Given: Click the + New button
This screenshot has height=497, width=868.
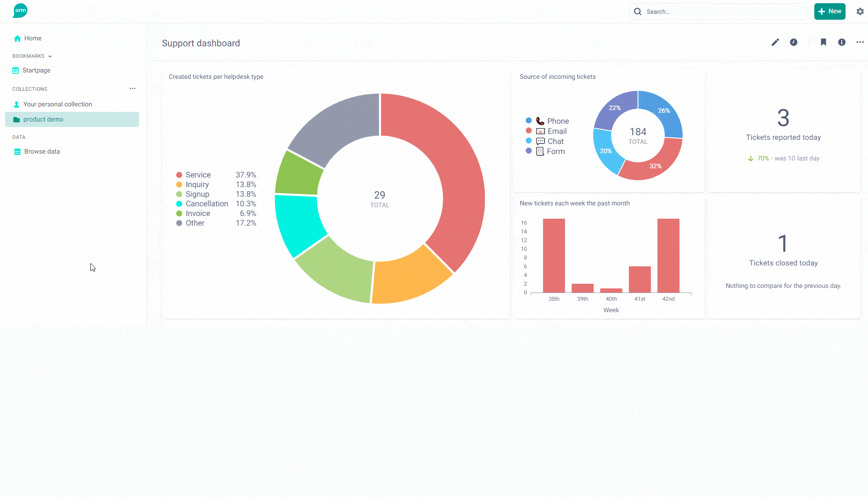Looking at the screenshot, I should point(829,11).
